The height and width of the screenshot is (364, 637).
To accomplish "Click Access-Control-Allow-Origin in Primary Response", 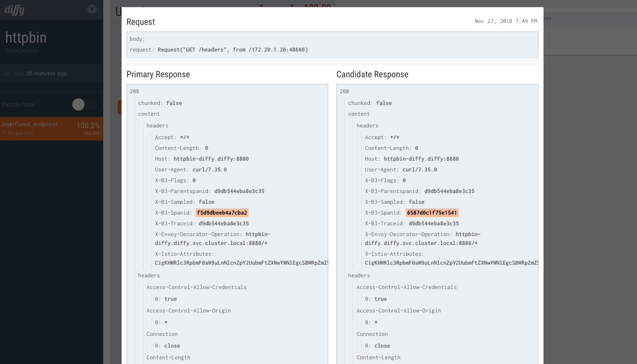I will tap(189, 311).
